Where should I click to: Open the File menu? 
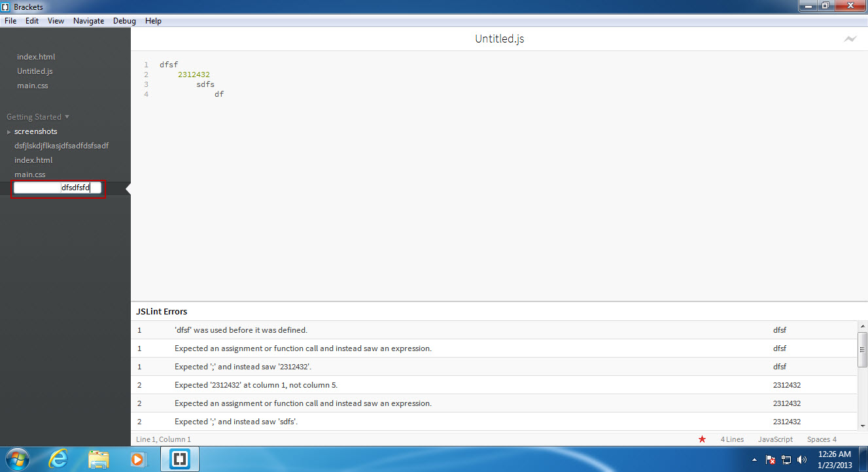10,21
